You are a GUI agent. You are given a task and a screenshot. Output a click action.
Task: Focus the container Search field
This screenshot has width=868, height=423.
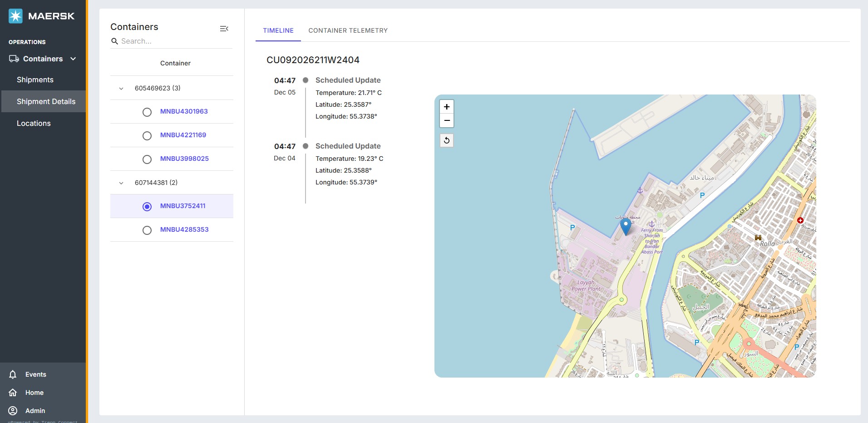(x=176, y=41)
